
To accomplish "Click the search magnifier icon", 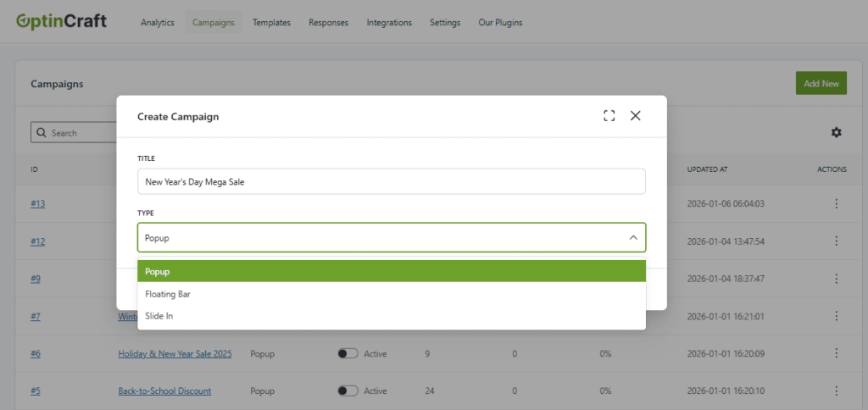I will (41, 133).
